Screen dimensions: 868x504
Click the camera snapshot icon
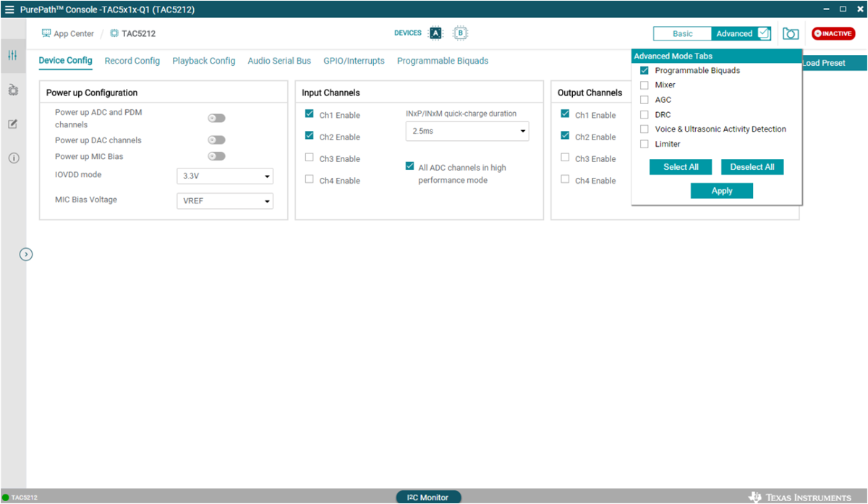click(791, 34)
